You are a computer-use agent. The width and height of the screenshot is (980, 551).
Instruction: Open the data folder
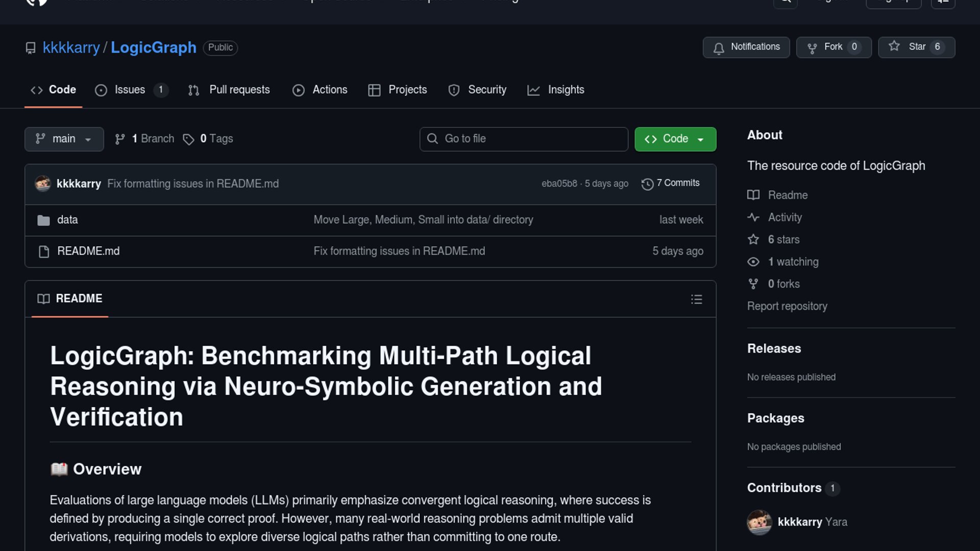[x=67, y=220]
